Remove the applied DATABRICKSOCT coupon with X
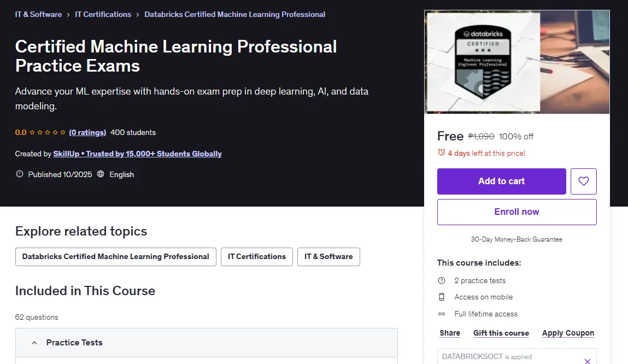 587,361
